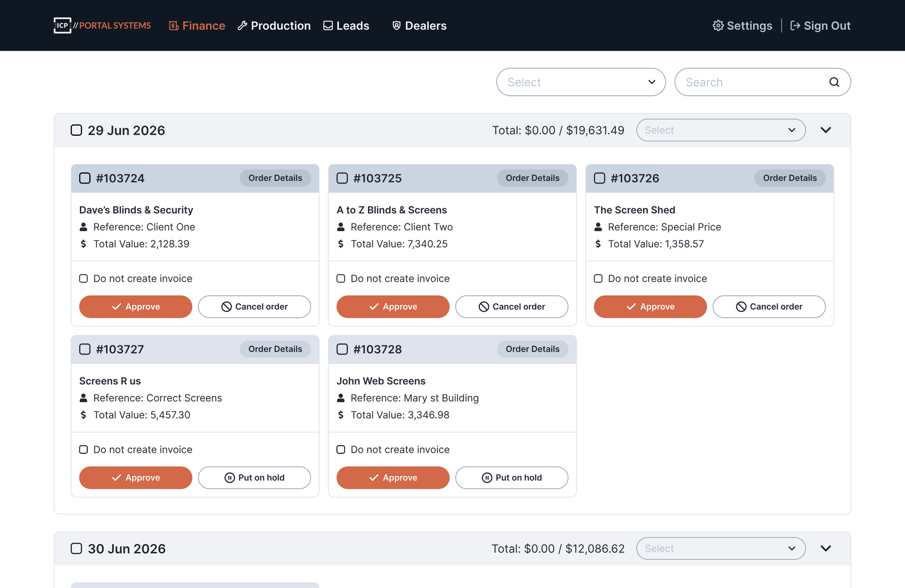This screenshot has width=905, height=588.
Task: Click dollar icon beside Total Value: 2,128.39
Action: pyautogui.click(x=84, y=244)
